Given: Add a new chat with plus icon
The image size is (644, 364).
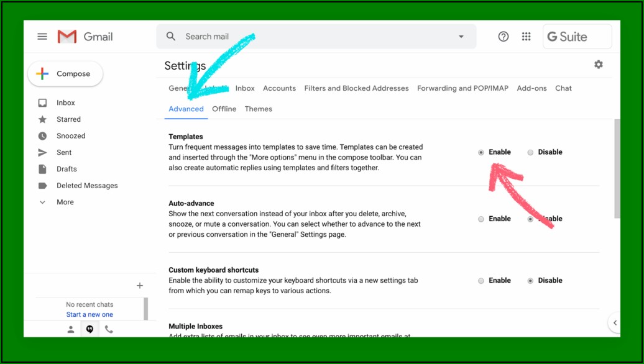Looking at the screenshot, I should coord(140,285).
